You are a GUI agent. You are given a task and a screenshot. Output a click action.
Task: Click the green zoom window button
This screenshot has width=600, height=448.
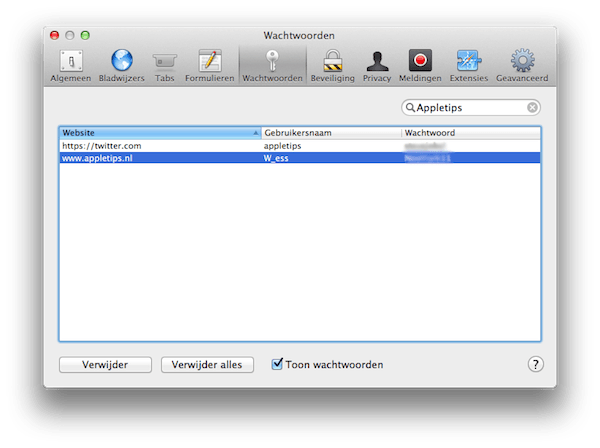coord(85,36)
